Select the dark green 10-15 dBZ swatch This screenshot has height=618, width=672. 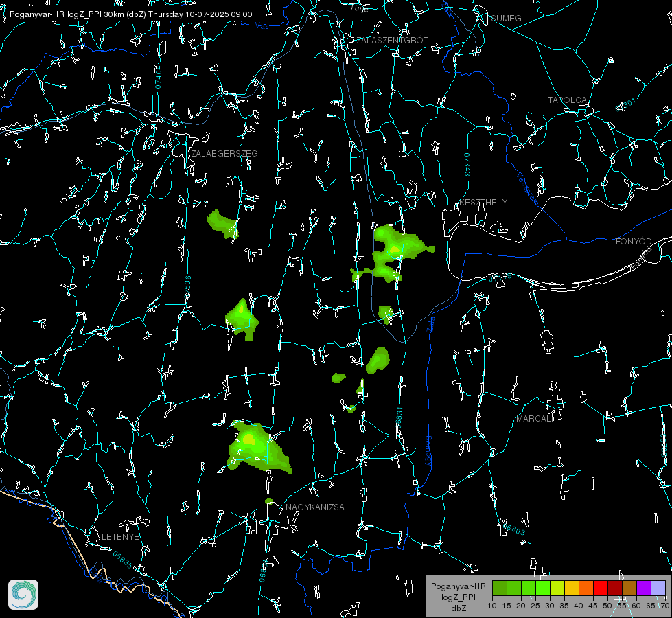500,588
